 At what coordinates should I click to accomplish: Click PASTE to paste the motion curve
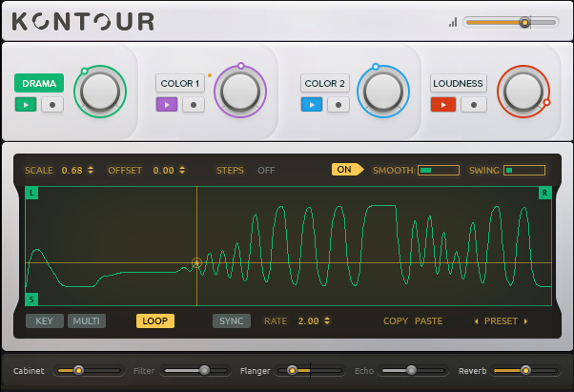[x=429, y=321]
